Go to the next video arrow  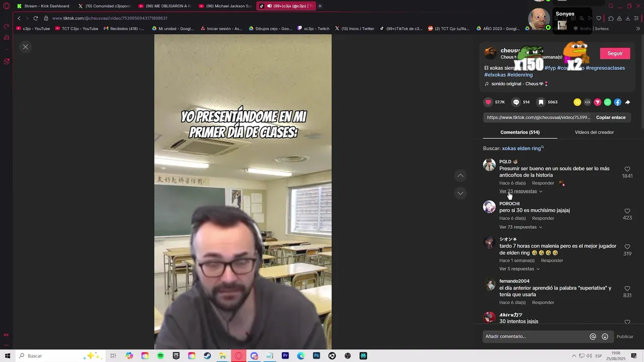click(460, 193)
